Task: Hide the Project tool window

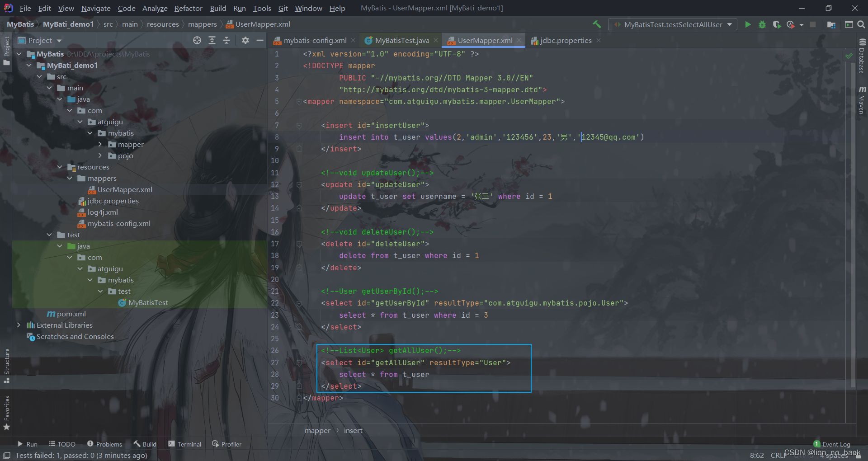Action: 260,40
